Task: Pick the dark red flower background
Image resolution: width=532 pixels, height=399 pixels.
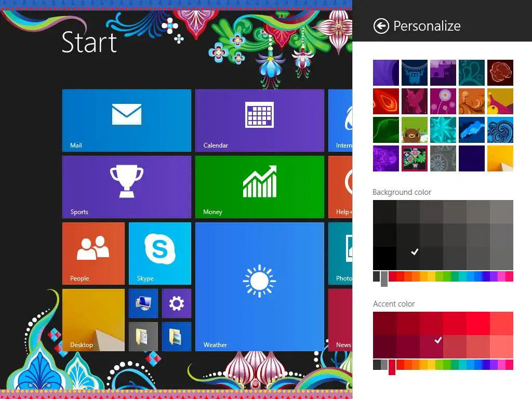Action: coord(500,73)
